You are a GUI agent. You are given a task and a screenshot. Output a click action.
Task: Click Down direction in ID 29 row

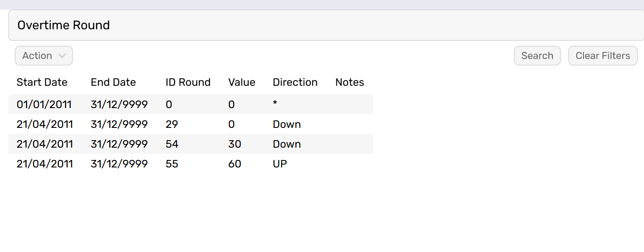pos(287,125)
